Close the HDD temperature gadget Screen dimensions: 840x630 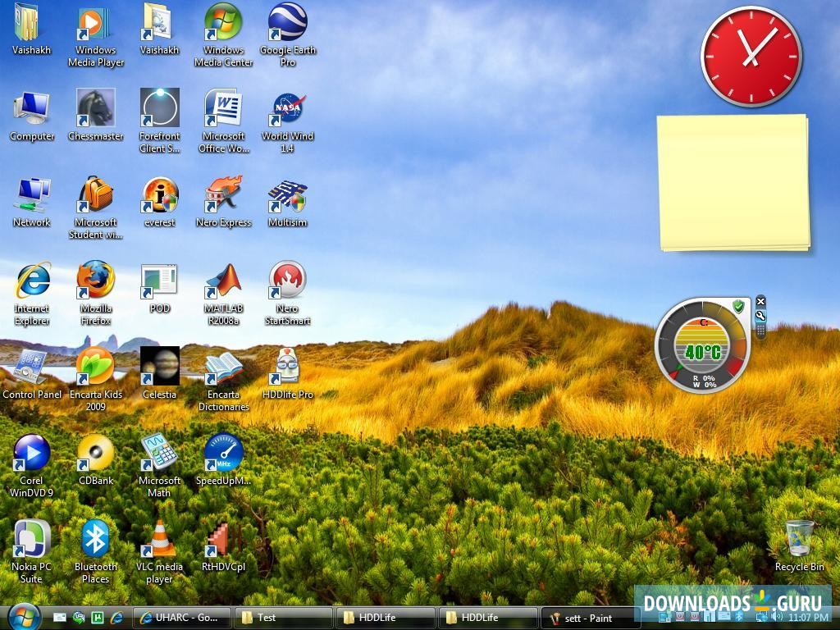760,302
